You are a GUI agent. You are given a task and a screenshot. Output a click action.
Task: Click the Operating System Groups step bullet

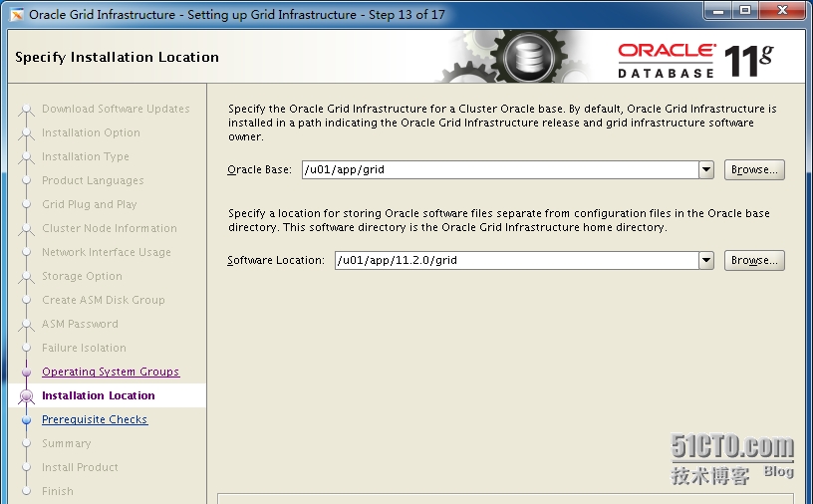coord(27,372)
